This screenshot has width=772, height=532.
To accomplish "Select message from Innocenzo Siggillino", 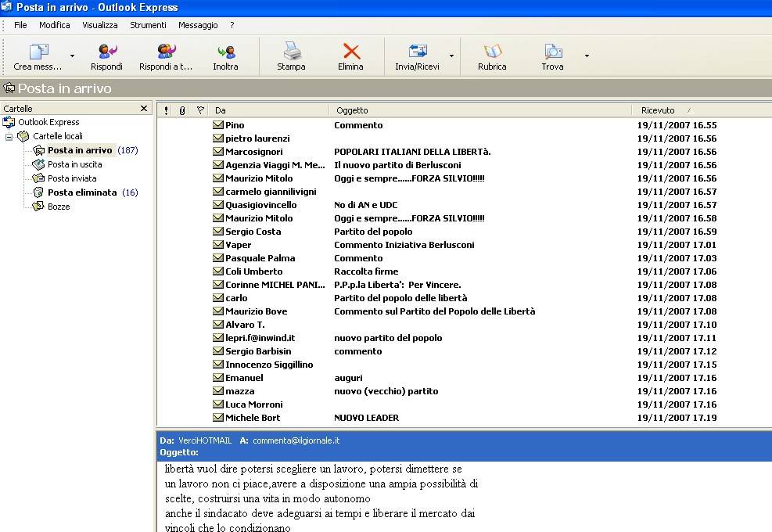I will (x=465, y=365).
